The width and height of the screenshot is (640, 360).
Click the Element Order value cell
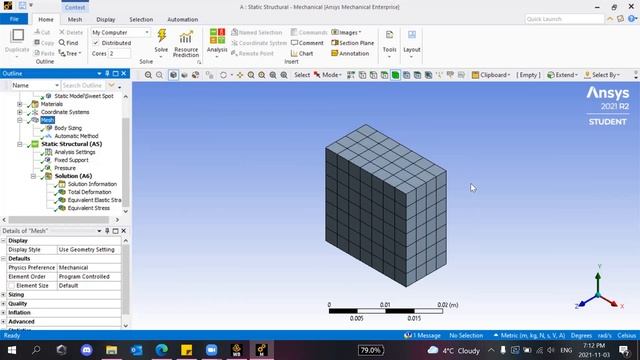[x=89, y=277]
